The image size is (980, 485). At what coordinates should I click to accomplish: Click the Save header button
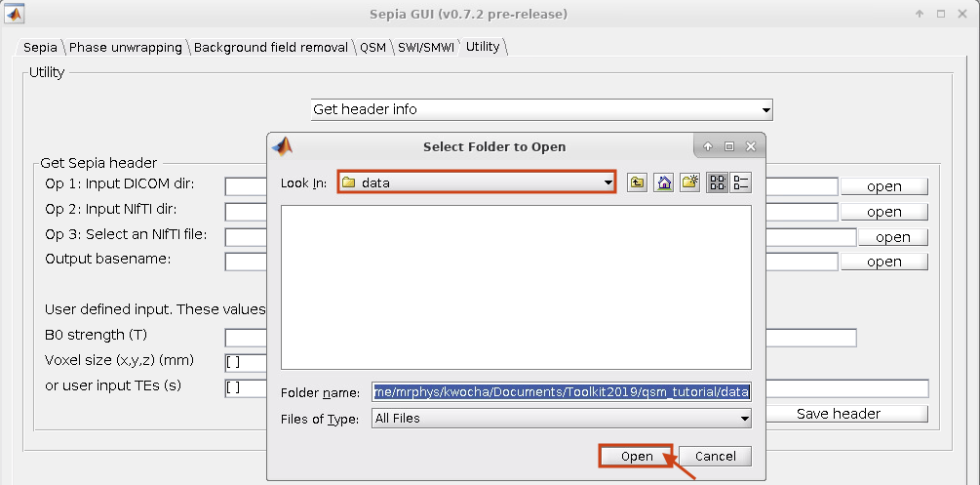(x=839, y=414)
